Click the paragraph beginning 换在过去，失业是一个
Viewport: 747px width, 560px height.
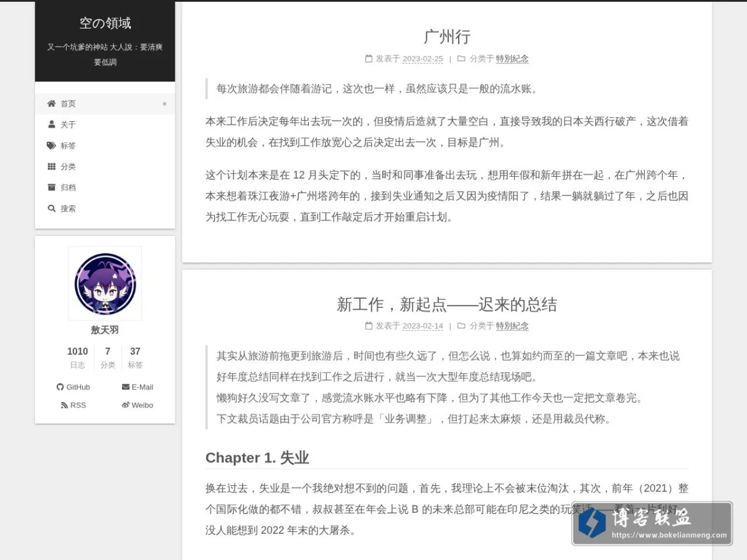click(447, 510)
